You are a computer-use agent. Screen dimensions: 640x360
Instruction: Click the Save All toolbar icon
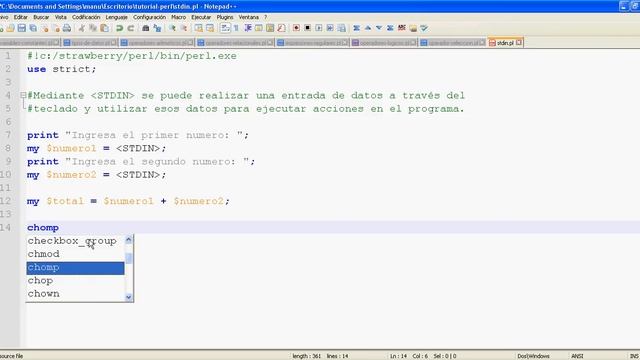[x=33, y=28]
